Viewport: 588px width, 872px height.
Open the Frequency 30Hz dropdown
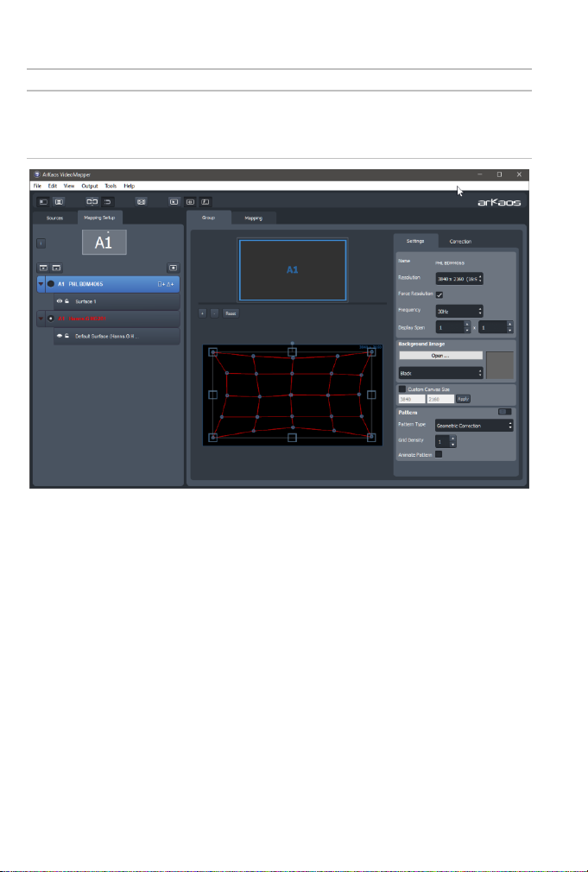point(459,312)
